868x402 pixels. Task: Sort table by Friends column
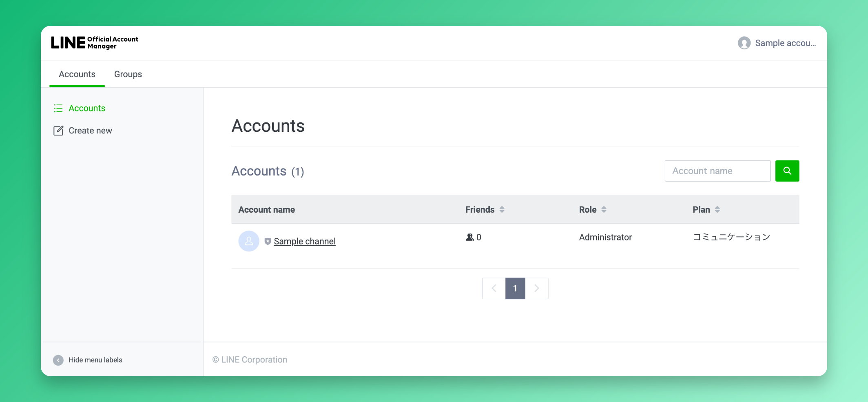click(x=502, y=209)
